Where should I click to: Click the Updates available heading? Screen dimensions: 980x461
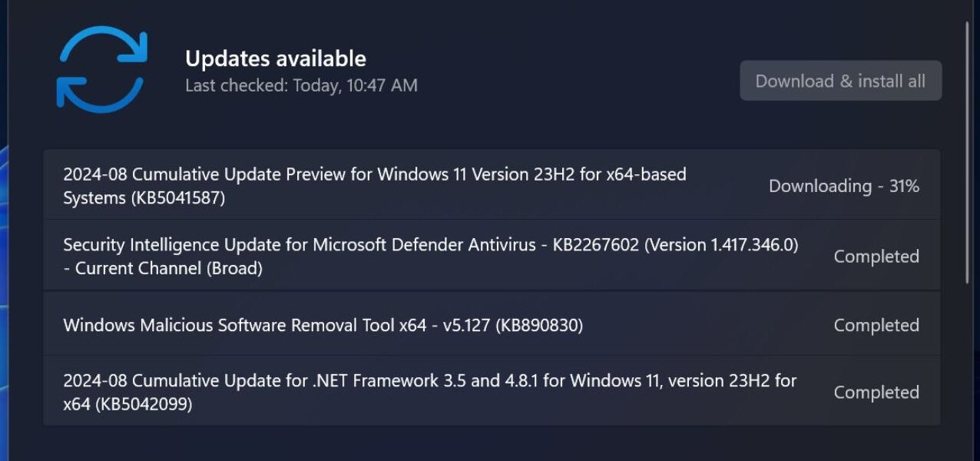276,58
